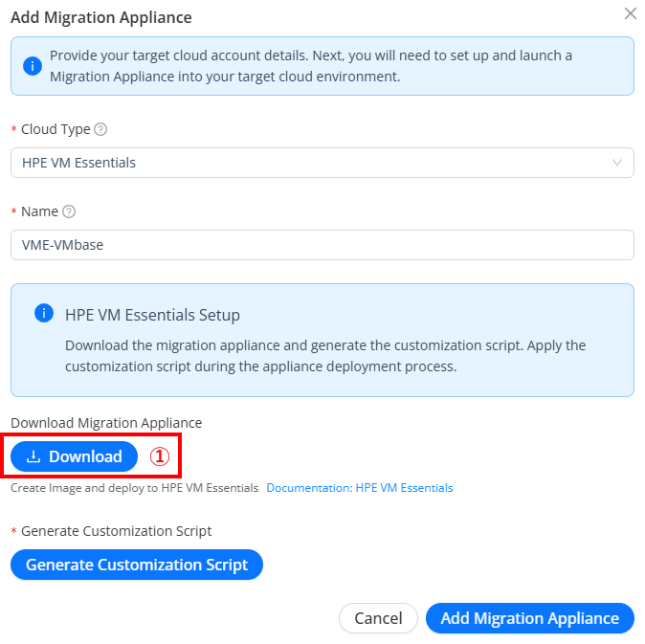Click the red circled number one marker
This screenshot has height=644, width=645.
pos(160,456)
